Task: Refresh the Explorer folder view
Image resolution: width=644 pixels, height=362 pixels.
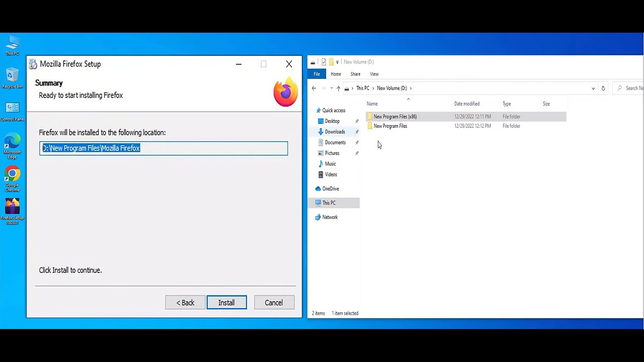Action: [603, 88]
